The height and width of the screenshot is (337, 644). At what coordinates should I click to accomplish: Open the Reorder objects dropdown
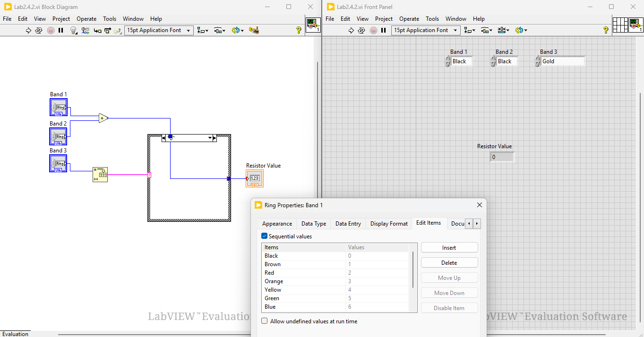(237, 30)
